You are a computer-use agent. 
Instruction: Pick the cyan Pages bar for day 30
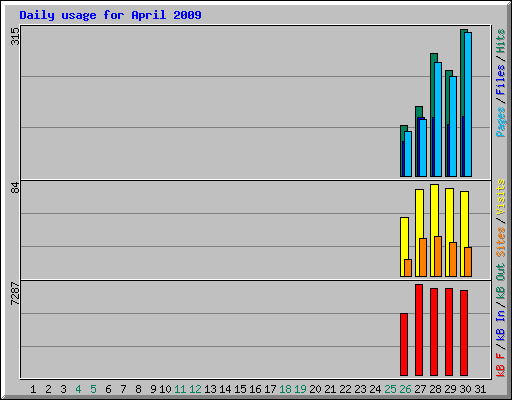coord(468,104)
